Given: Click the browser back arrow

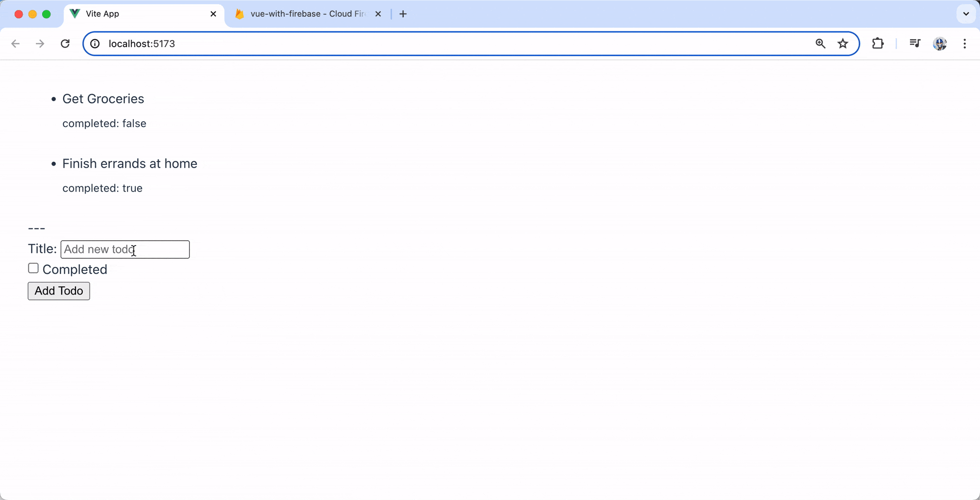Looking at the screenshot, I should [x=16, y=44].
